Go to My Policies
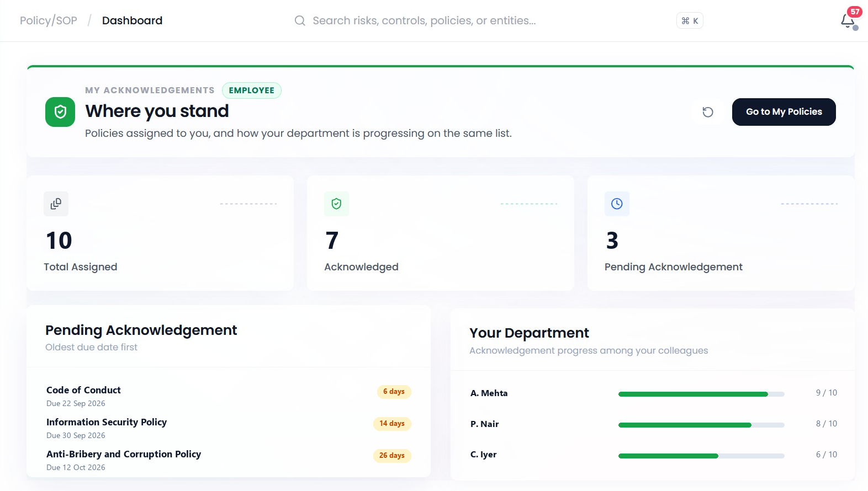Screen dimensions: 868x491 [x=784, y=112]
